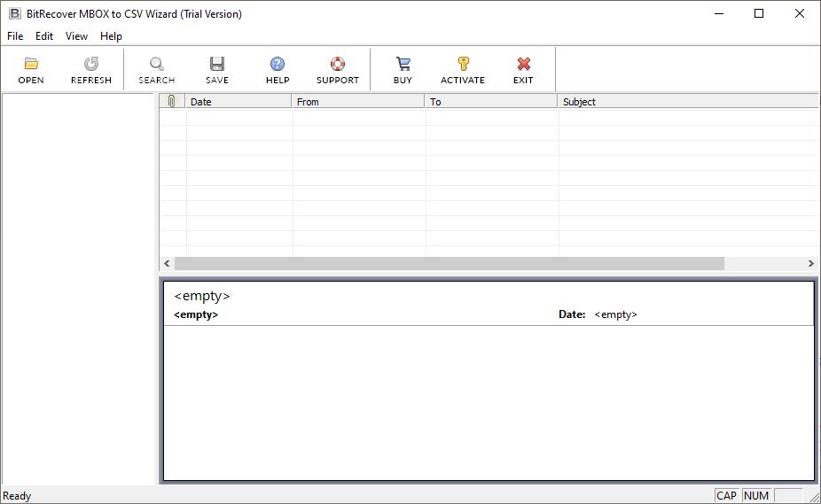Image resolution: width=821 pixels, height=504 pixels.
Task: Click the Ready status text
Action: pos(17,496)
